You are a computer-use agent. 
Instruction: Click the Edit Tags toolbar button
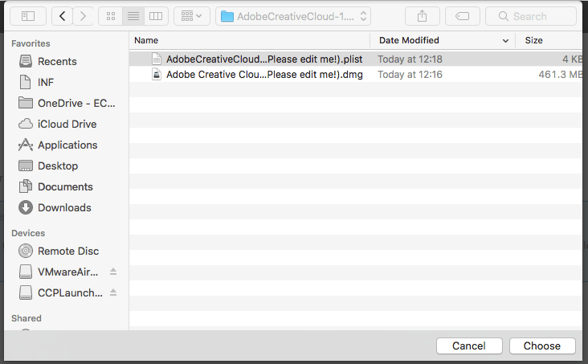click(x=463, y=16)
